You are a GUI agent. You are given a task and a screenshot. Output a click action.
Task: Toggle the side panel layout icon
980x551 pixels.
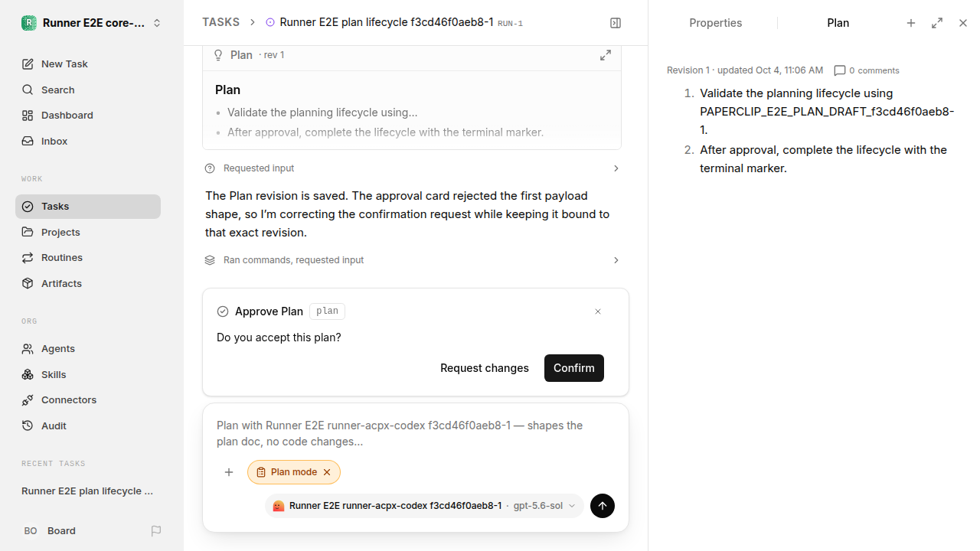point(615,23)
